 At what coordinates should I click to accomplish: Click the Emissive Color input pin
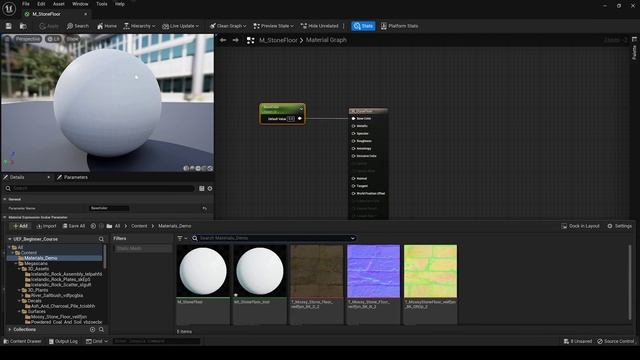(353, 156)
